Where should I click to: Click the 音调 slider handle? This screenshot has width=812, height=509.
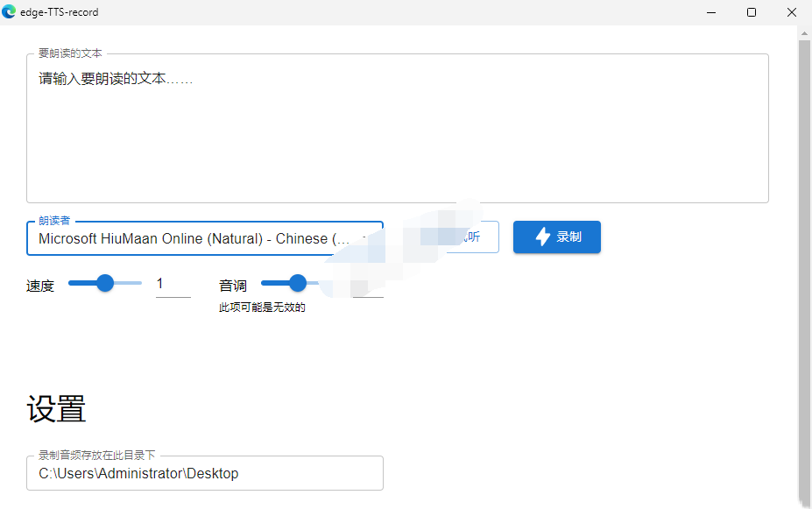point(298,283)
